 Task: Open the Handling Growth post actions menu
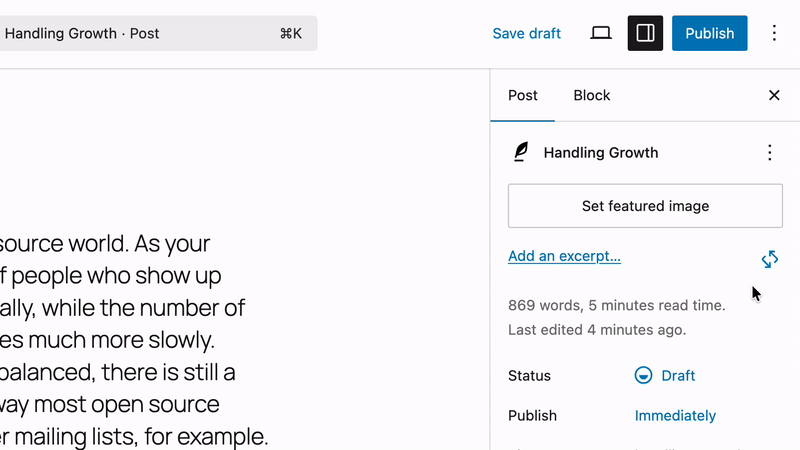coord(769,152)
